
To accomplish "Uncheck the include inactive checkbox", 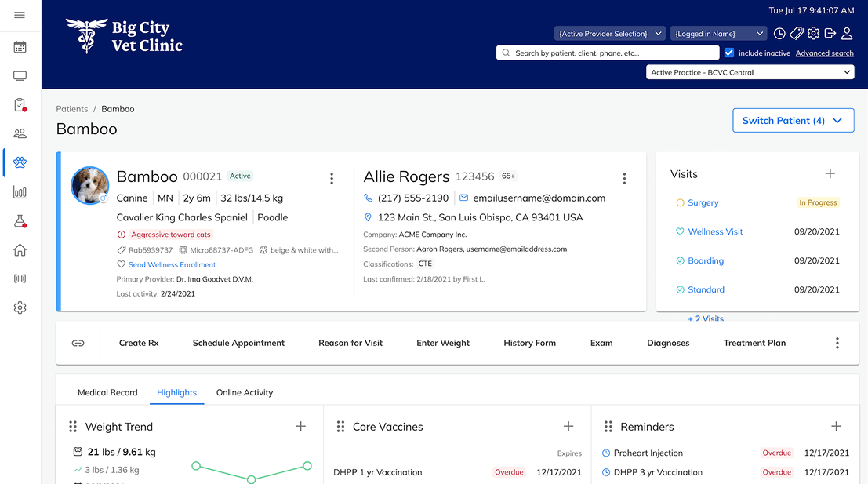I will 729,53.
